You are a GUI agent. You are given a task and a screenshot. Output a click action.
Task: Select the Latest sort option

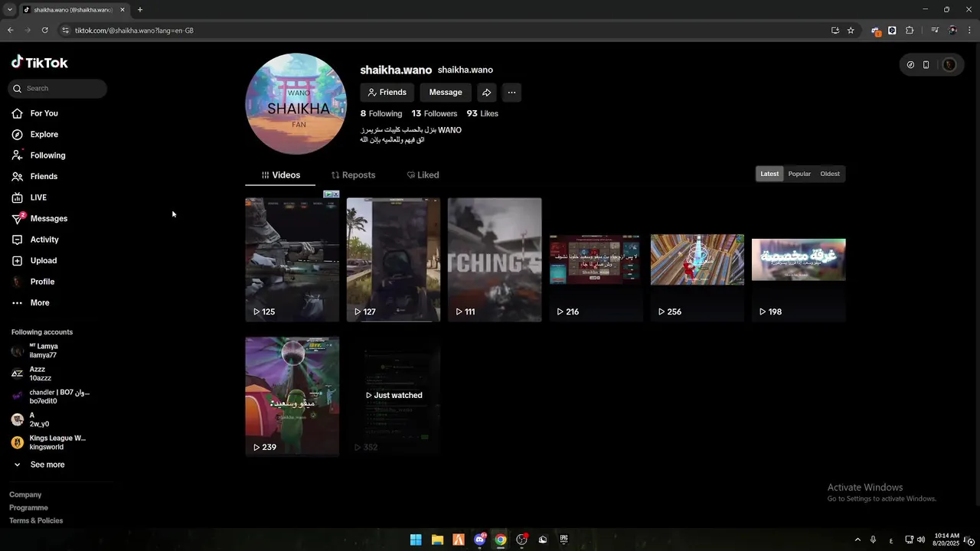[769, 174]
